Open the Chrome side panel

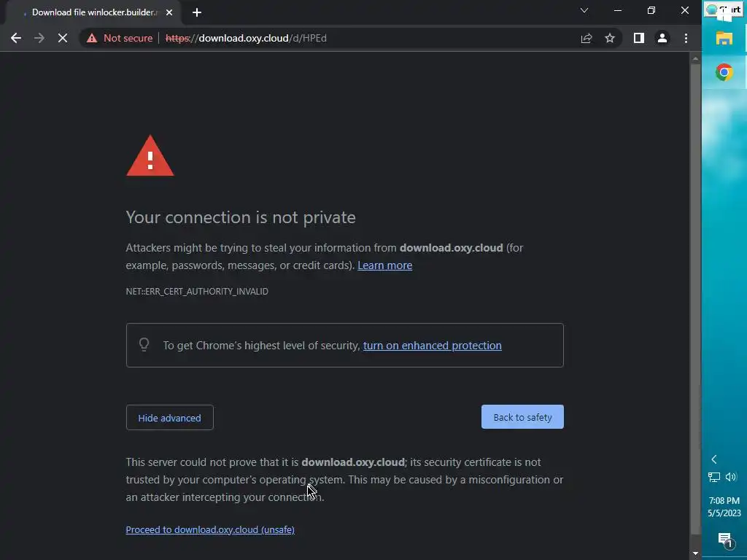(639, 38)
